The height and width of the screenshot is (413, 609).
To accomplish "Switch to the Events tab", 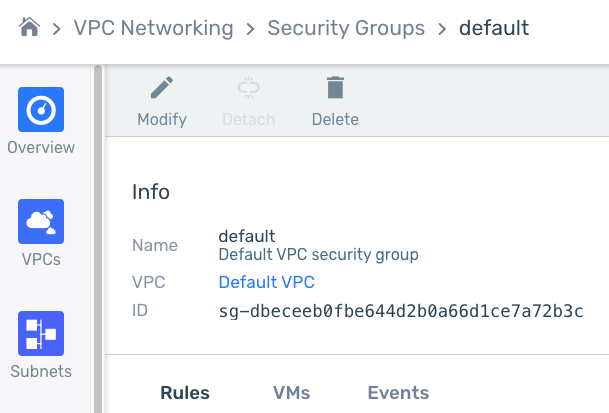I will (398, 392).
